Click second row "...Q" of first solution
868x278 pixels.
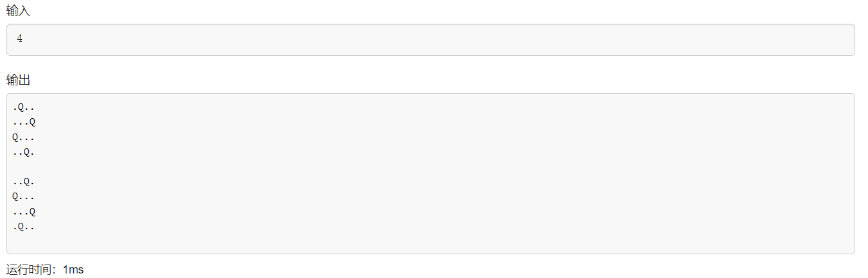[23, 122]
